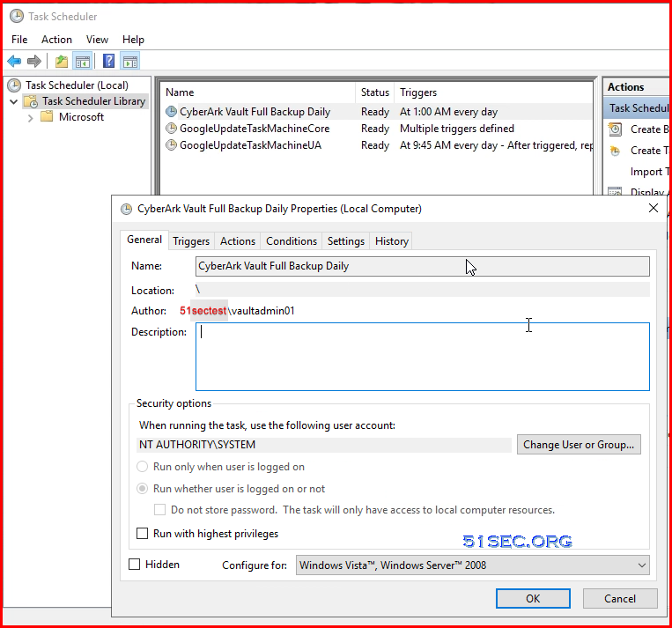Viewport: 672px width, 628px height.
Task: Toggle the Show/Hide Action Pane icon
Action: click(x=130, y=62)
